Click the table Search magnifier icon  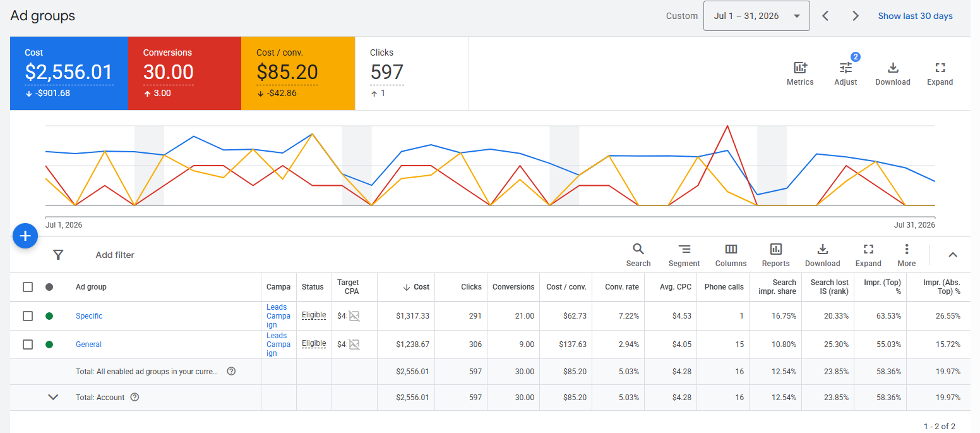(638, 249)
